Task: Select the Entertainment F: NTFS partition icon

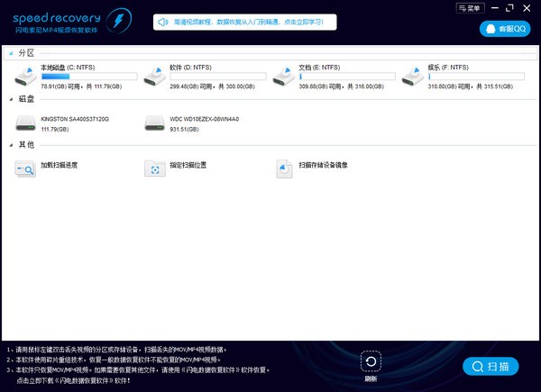Action: pyautogui.click(x=414, y=77)
